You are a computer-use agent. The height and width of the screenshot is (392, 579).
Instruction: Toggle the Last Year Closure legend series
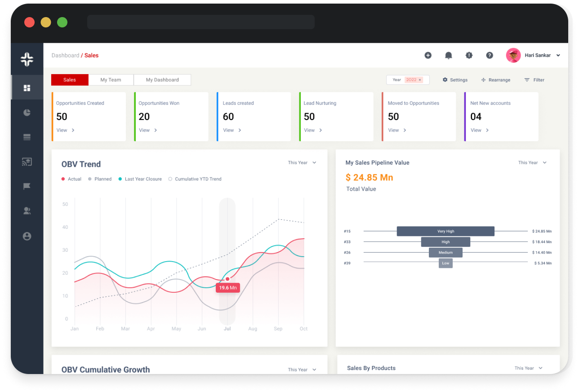[140, 179]
